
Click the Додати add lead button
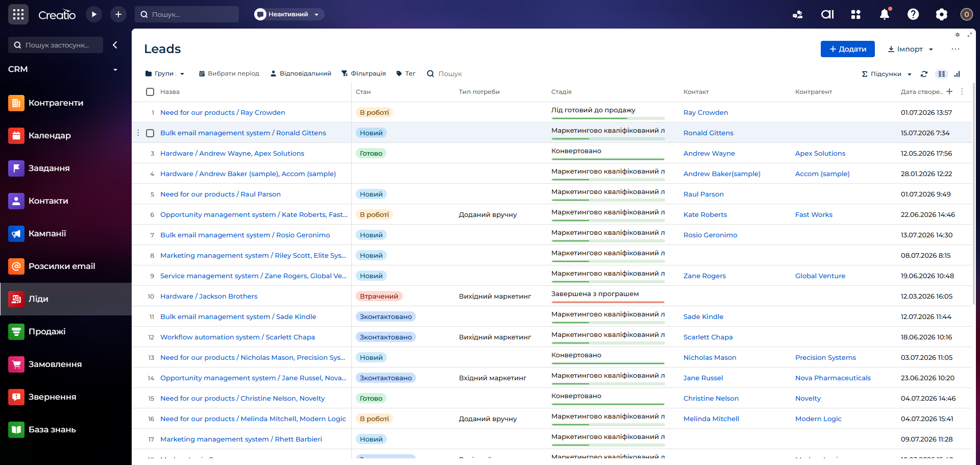(848, 49)
